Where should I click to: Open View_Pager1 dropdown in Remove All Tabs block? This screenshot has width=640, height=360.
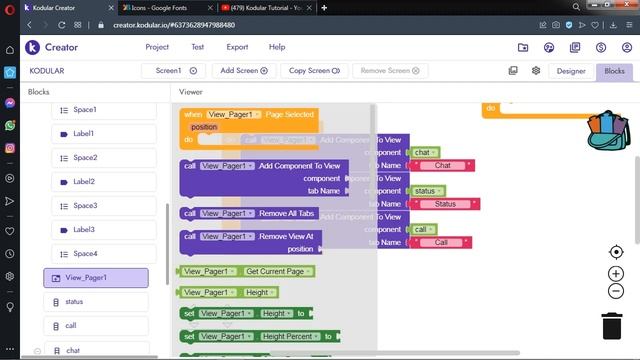227,213
